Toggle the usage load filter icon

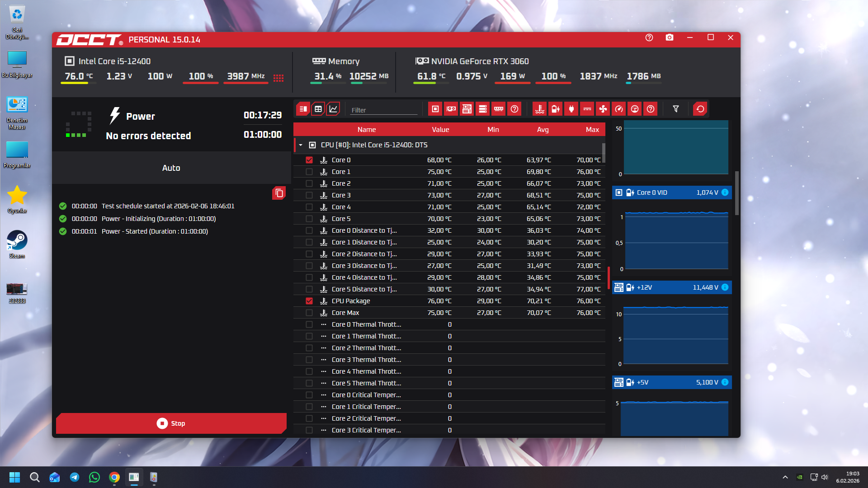click(x=635, y=109)
